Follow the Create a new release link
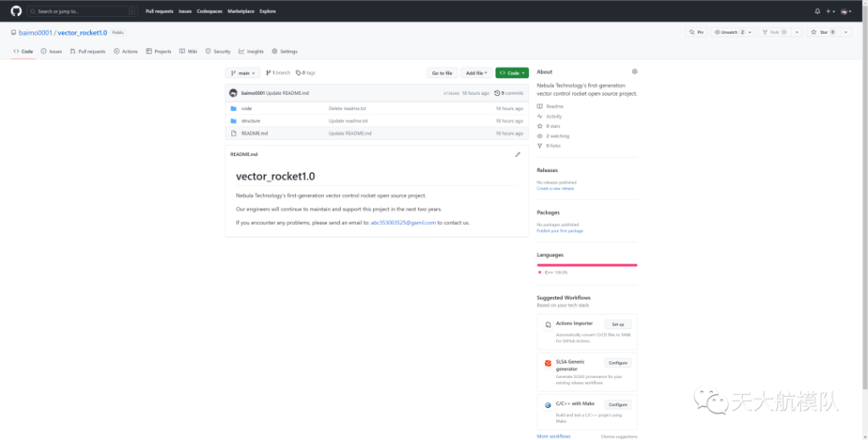 [x=555, y=188]
